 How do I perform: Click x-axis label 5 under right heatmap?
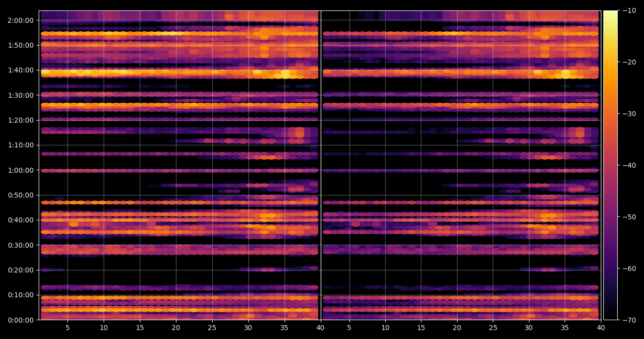pyautogui.click(x=349, y=328)
